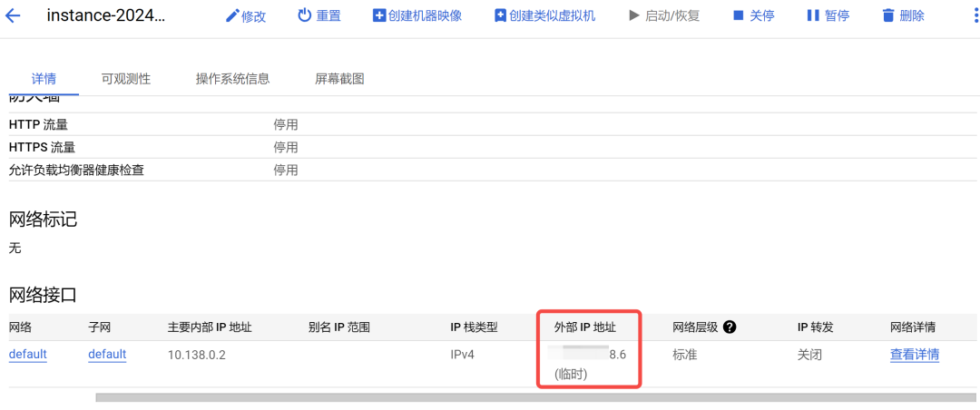Click the instance-2024 title text
Viewport: 980px width, 410px height.
click(106, 15)
